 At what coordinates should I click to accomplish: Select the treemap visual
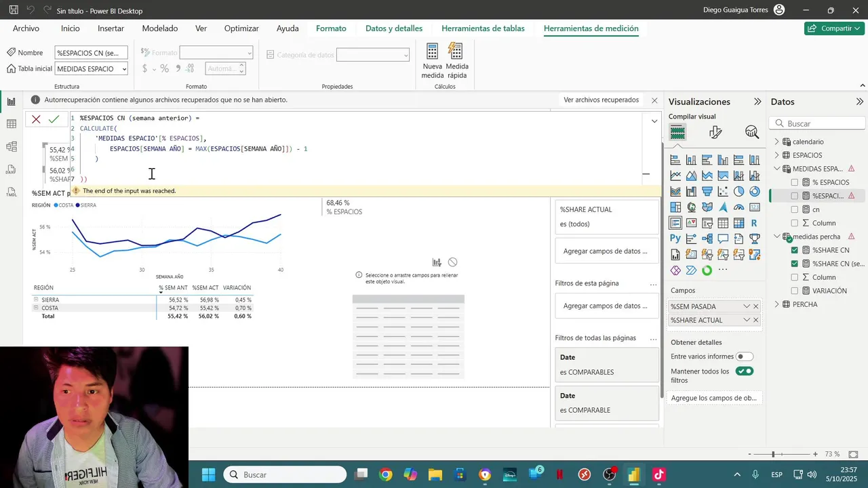675,207
